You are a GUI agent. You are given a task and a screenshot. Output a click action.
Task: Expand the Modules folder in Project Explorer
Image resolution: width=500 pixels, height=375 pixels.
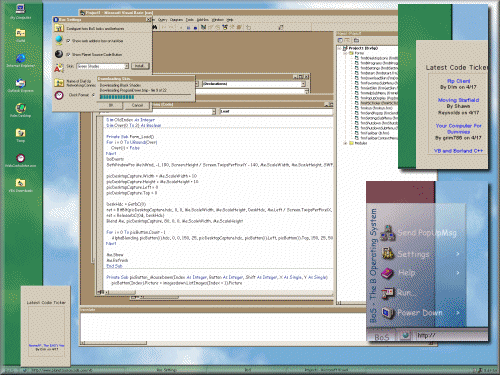pos(346,143)
